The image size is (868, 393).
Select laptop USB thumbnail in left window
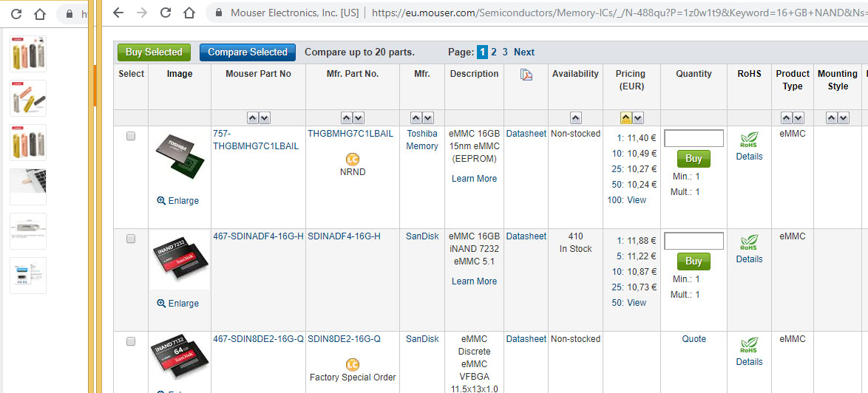(x=28, y=187)
